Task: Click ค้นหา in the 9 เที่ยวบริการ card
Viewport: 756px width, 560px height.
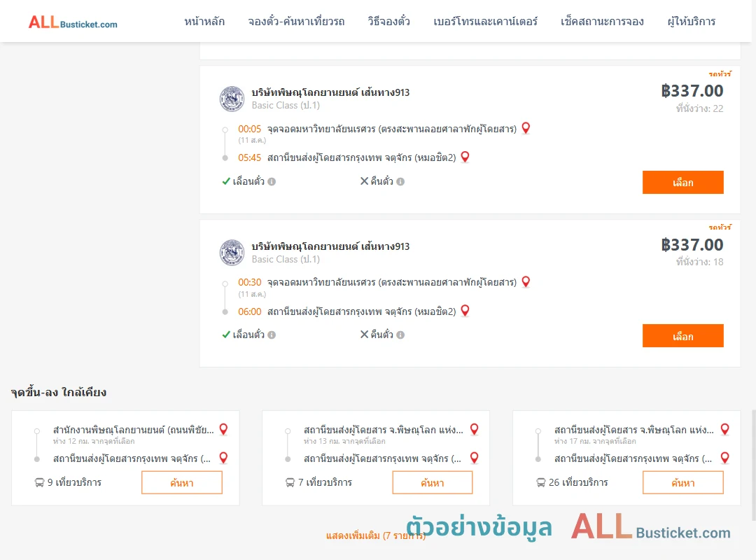Action: click(x=182, y=483)
